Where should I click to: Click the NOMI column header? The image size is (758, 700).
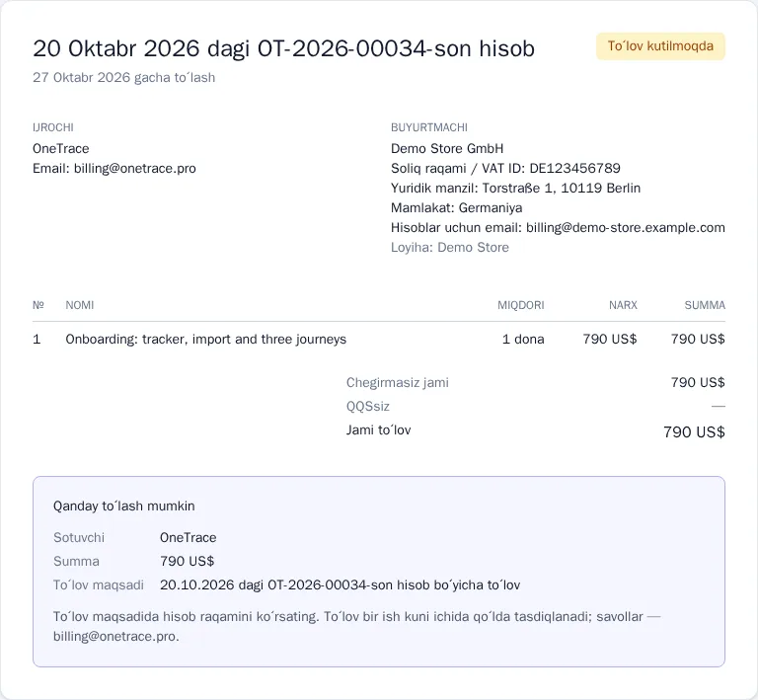click(80, 305)
